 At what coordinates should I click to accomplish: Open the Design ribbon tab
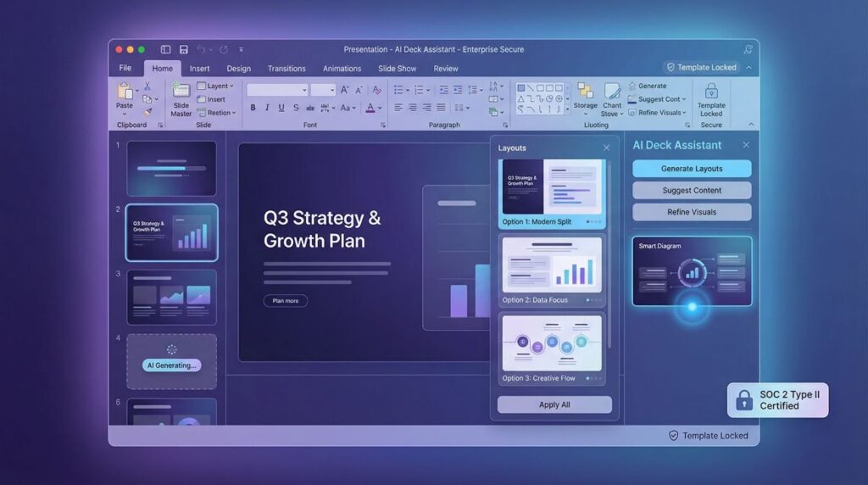click(x=238, y=69)
